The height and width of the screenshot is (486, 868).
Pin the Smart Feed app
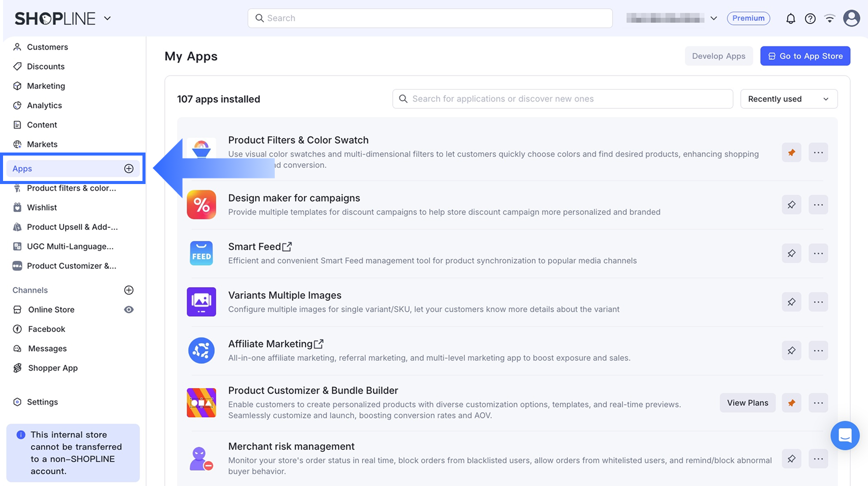(x=792, y=253)
